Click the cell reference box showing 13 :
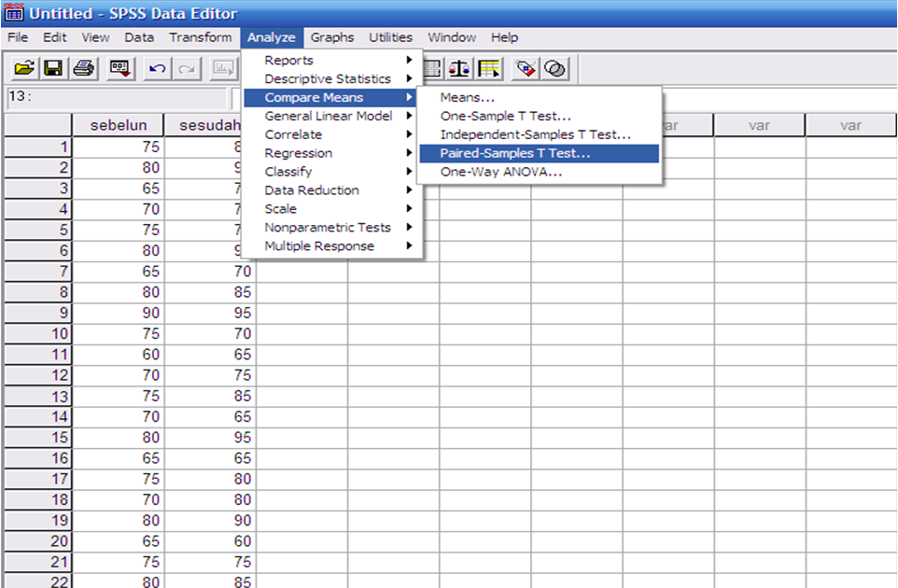 [117, 97]
